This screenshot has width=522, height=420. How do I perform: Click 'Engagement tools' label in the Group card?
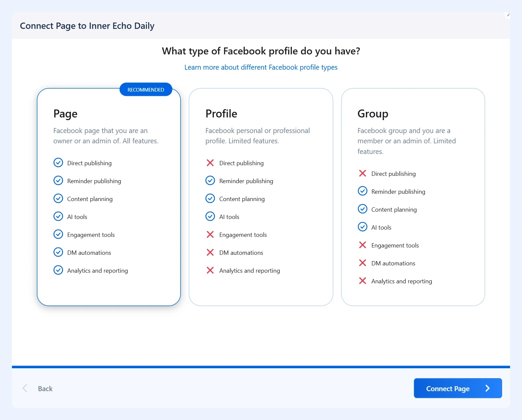(395, 245)
